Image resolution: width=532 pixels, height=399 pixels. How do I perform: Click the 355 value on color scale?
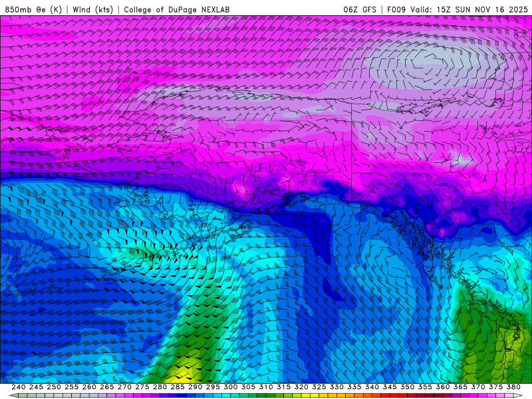coord(425,387)
